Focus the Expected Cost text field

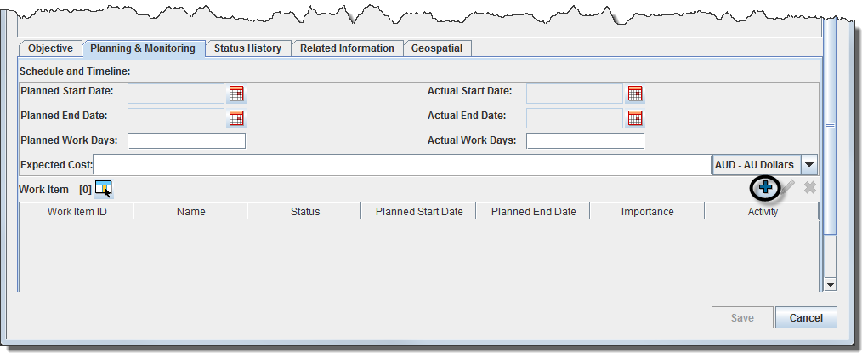click(x=401, y=164)
